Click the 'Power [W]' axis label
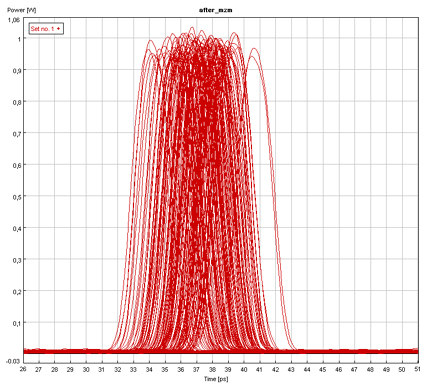The image size is (432, 385). pos(22,10)
